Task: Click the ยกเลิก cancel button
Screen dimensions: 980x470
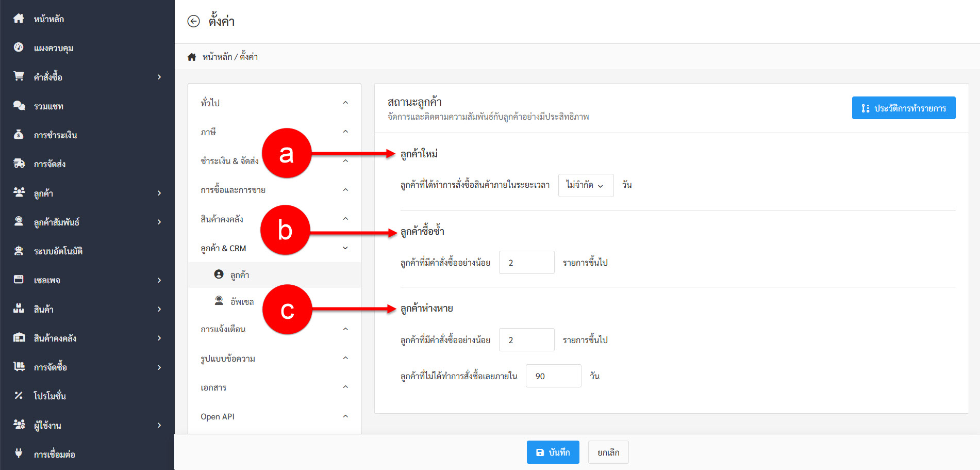Action: click(608, 452)
